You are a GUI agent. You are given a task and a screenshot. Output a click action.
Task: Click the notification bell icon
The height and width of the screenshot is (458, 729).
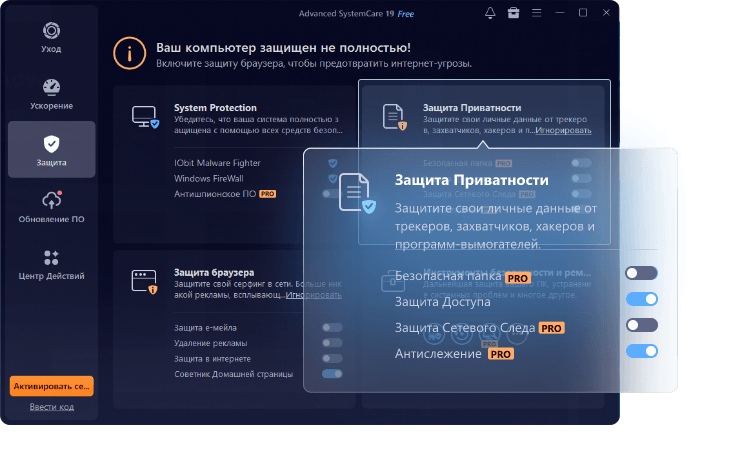pos(490,13)
